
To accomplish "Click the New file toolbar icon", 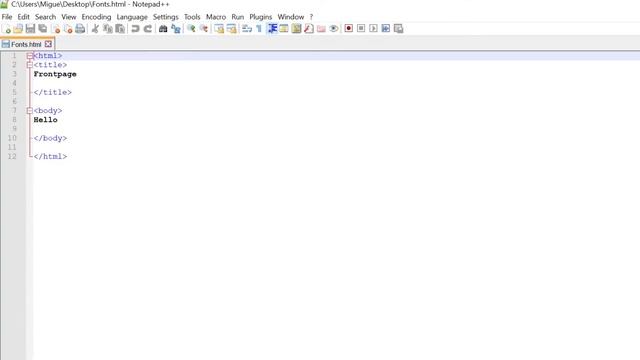I will [7, 29].
